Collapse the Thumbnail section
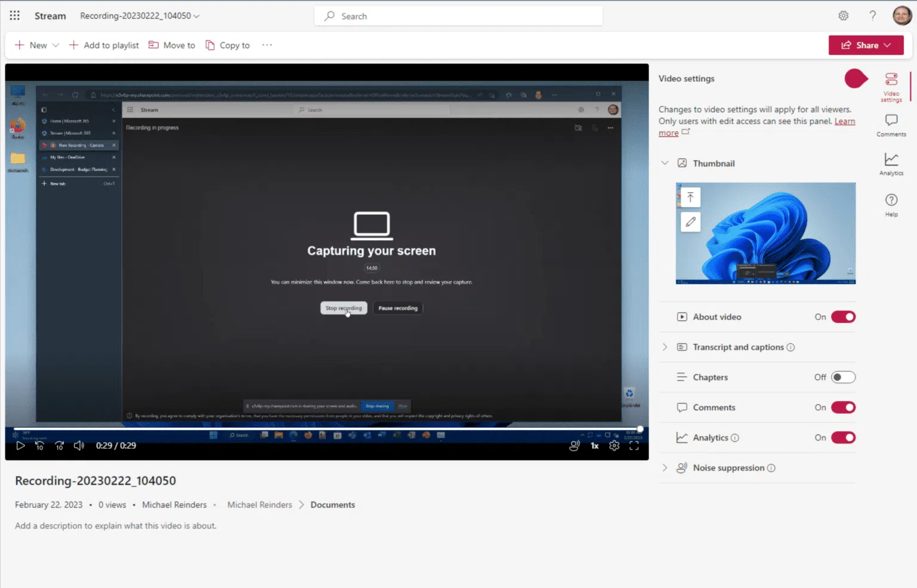This screenshot has height=588, width=917. point(664,163)
